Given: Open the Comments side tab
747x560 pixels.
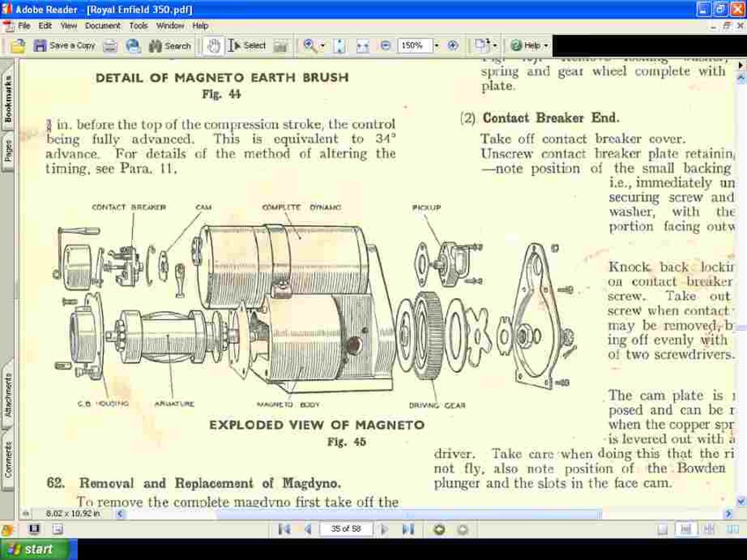Looking at the screenshot, I should point(8,460).
